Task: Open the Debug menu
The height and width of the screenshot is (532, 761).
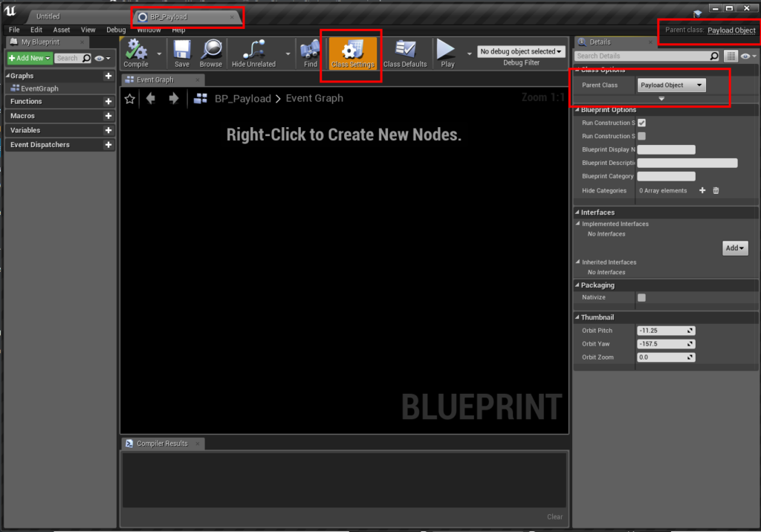Action: click(x=116, y=30)
